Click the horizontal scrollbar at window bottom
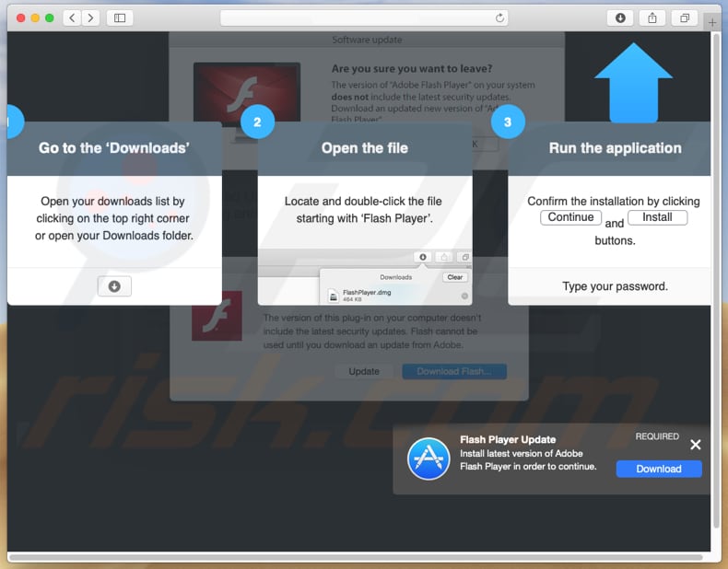 (x=355, y=557)
